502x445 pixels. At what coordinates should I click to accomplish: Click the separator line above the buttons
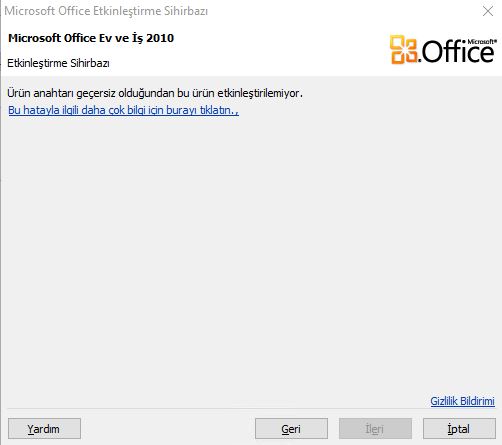(251, 409)
